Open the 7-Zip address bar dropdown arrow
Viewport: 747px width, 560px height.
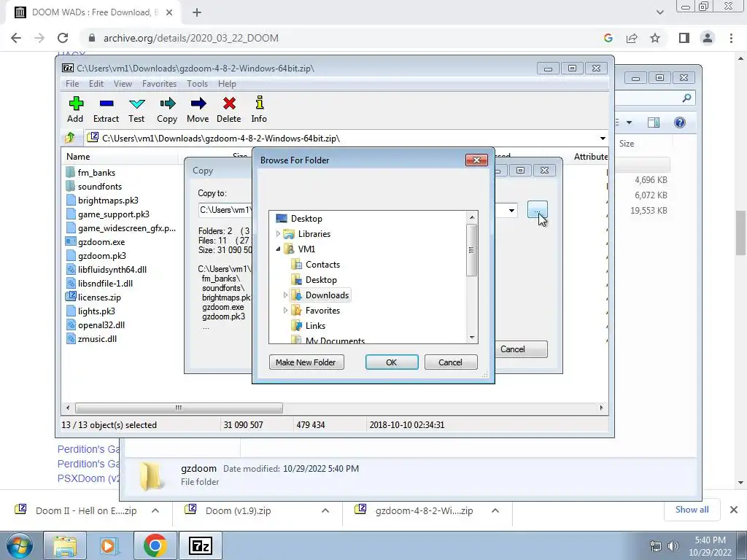tap(603, 139)
